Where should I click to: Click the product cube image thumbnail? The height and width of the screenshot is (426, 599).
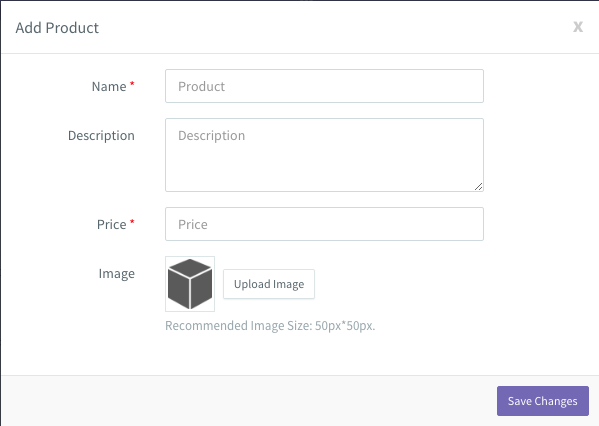pos(190,284)
